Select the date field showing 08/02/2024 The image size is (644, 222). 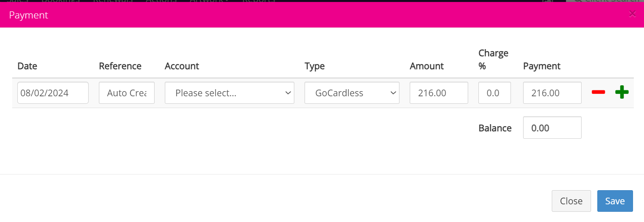coord(53,93)
